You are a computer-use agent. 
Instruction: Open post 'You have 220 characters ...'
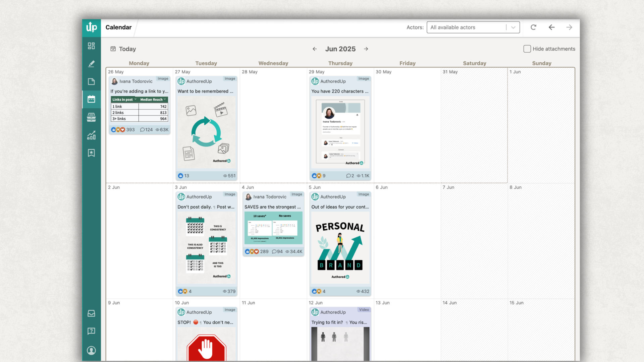(340, 91)
